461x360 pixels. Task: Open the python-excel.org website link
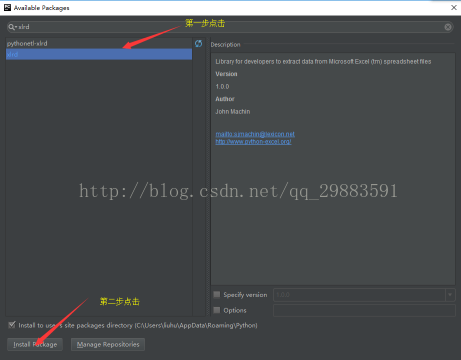click(253, 142)
